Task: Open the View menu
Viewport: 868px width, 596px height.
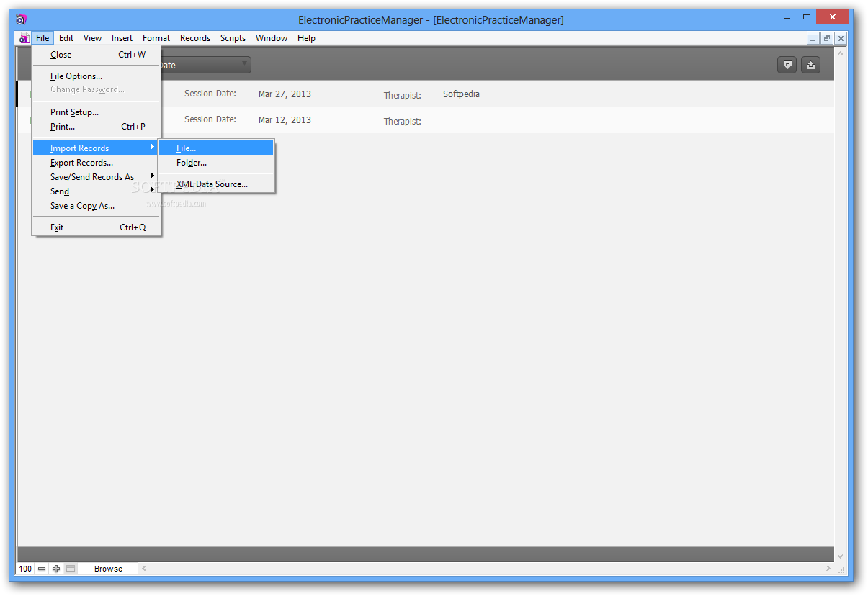Action: [92, 38]
